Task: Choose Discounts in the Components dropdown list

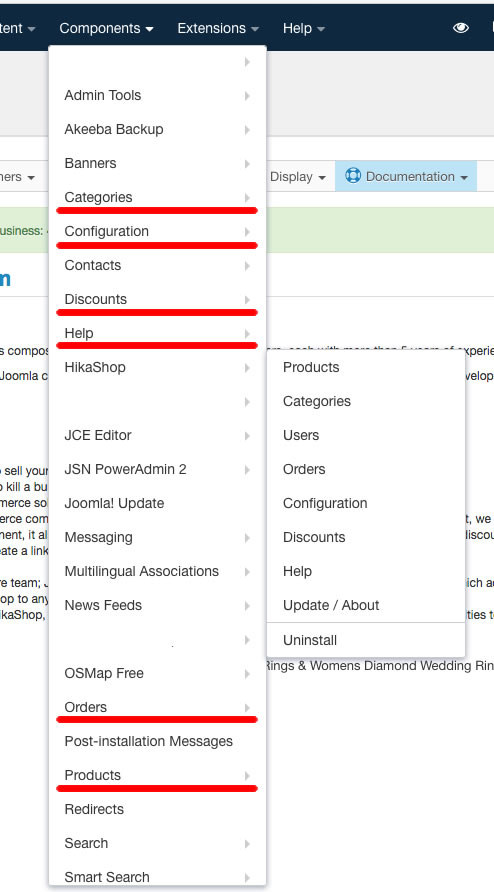Action: click(x=157, y=300)
